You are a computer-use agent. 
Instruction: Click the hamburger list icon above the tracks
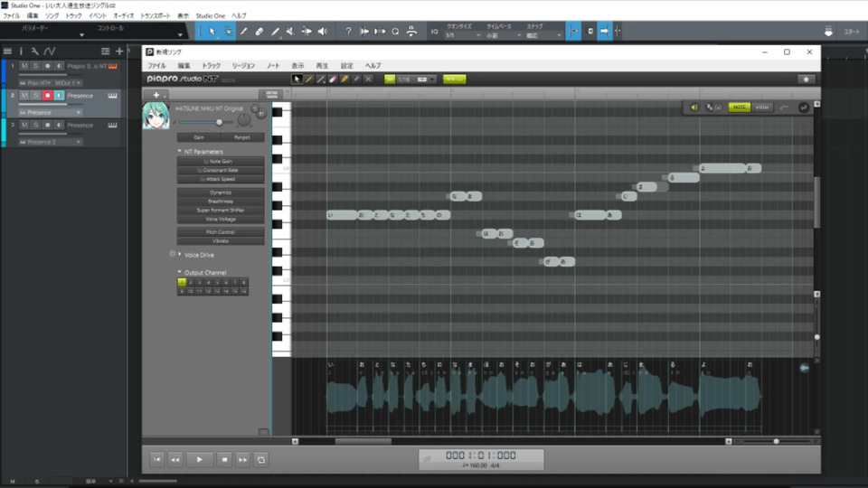8,51
